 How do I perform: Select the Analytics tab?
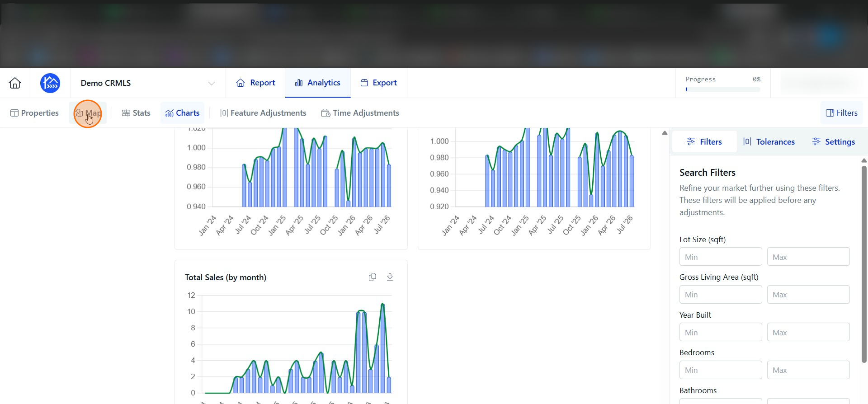point(318,83)
